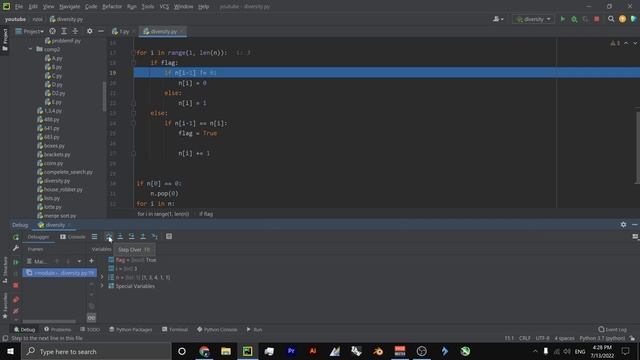Click the Step Into My Code icon
Viewport: 640px width, 360px height.
pyautogui.click(x=131, y=236)
